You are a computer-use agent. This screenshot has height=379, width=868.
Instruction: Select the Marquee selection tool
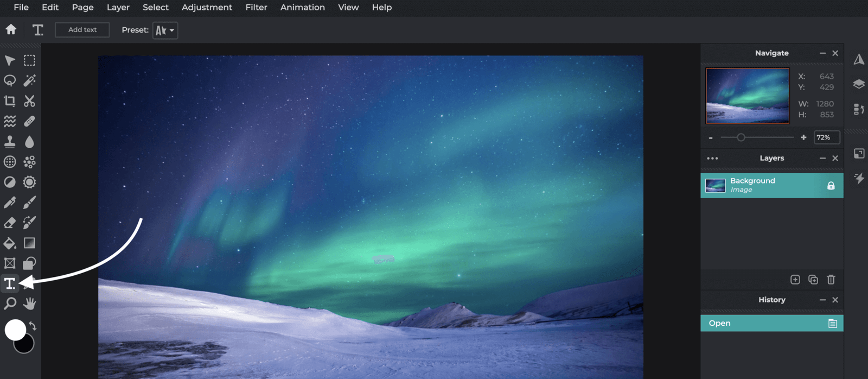click(29, 60)
